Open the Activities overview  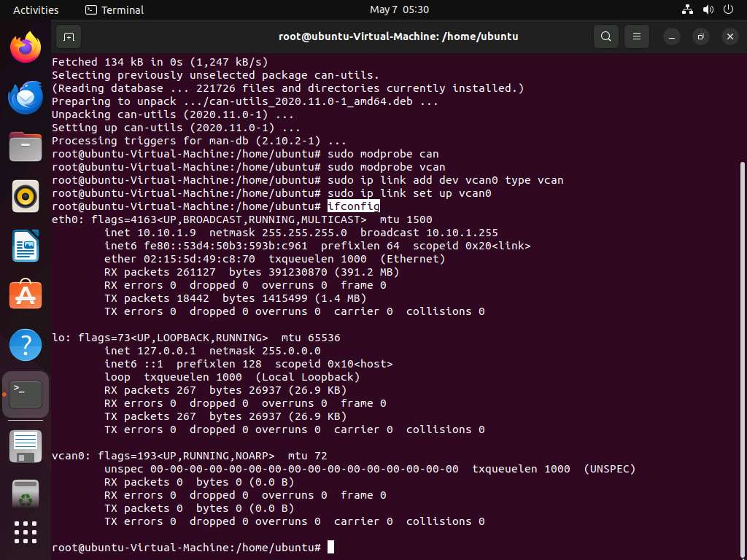point(36,9)
